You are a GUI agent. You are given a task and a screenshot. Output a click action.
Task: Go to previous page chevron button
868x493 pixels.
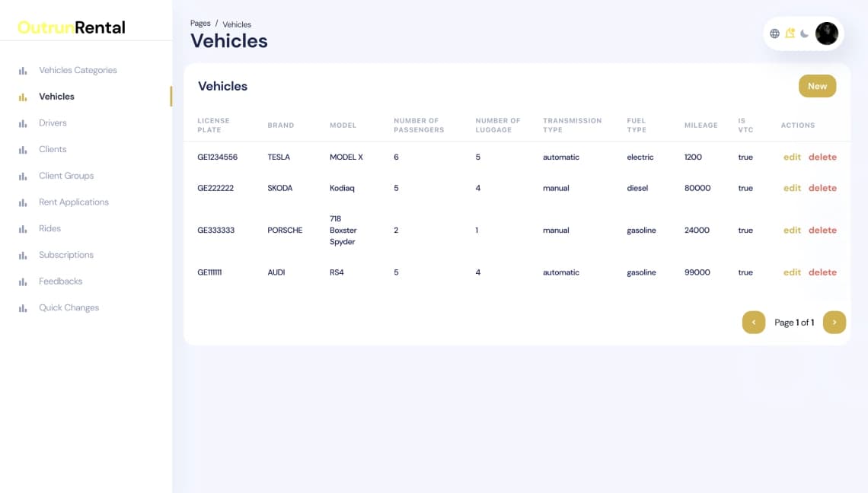coord(754,322)
